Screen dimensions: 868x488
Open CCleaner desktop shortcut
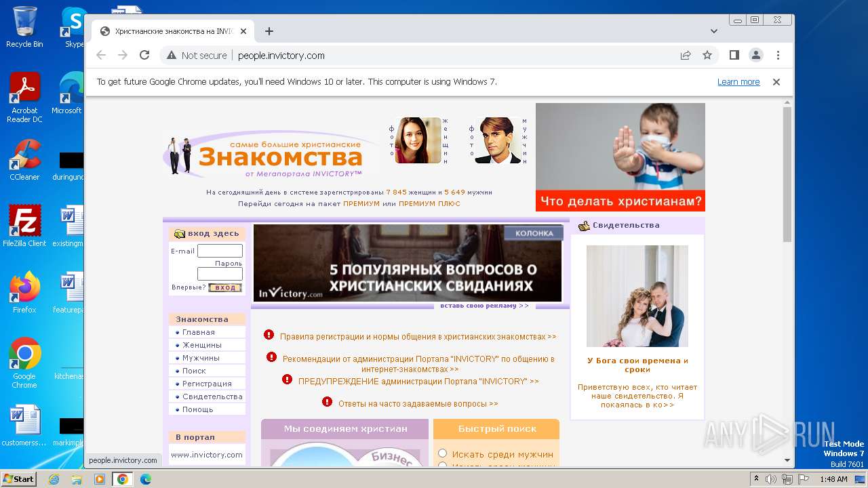24,160
